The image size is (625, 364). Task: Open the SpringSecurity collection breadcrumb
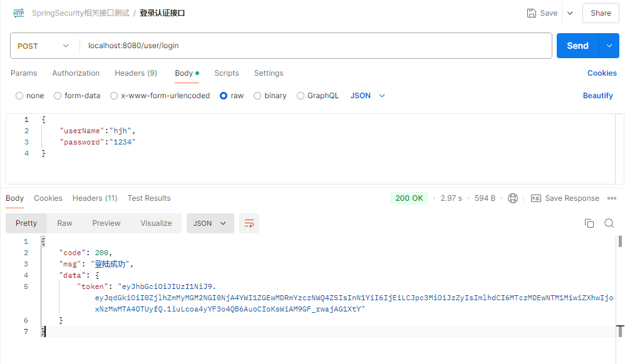pyautogui.click(x=81, y=13)
